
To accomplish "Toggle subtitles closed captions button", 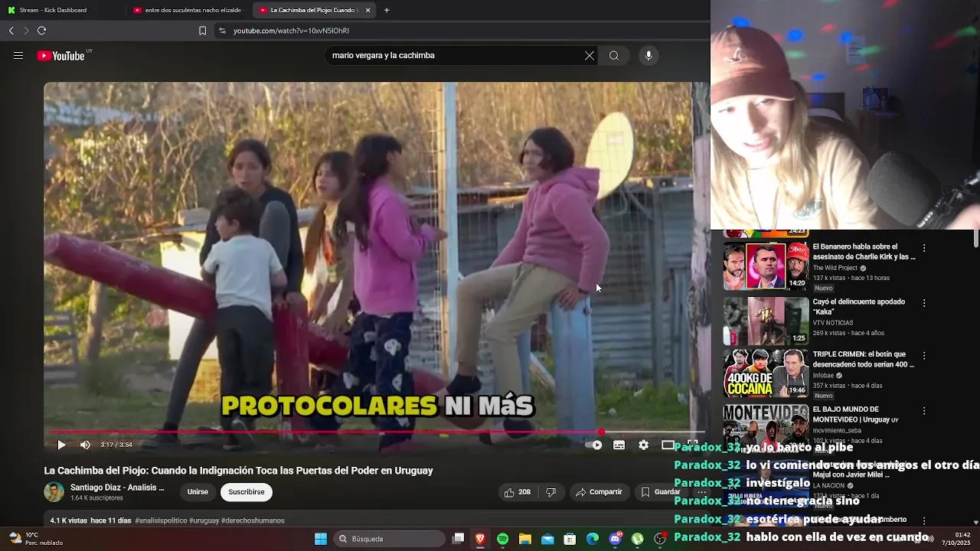I will point(619,445).
